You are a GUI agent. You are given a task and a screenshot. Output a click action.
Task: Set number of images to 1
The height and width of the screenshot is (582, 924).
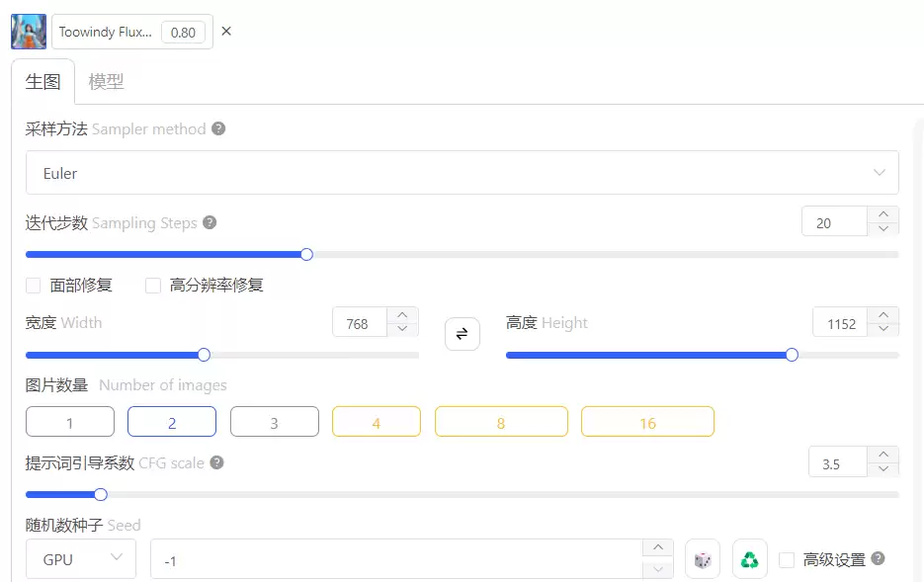coord(70,422)
